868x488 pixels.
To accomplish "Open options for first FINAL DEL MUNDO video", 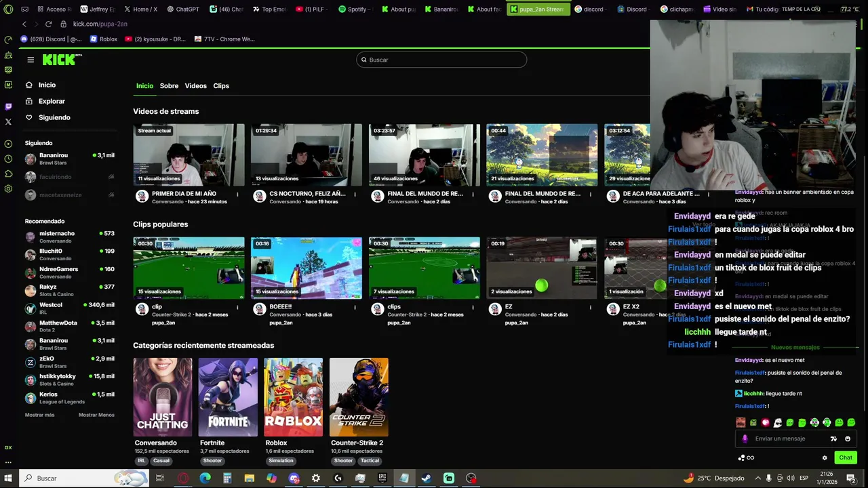I will tap(473, 194).
